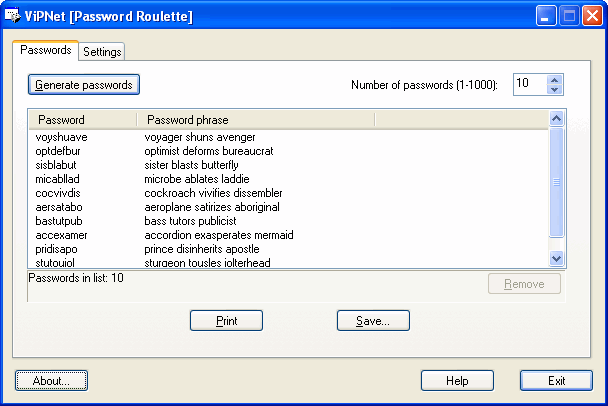The image size is (608, 406).
Task: Open the Save... dialog
Action: coord(373,321)
